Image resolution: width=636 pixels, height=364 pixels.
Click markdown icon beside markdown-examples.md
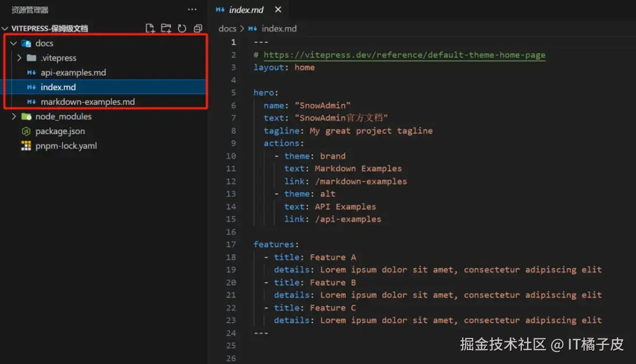point(31,102)
